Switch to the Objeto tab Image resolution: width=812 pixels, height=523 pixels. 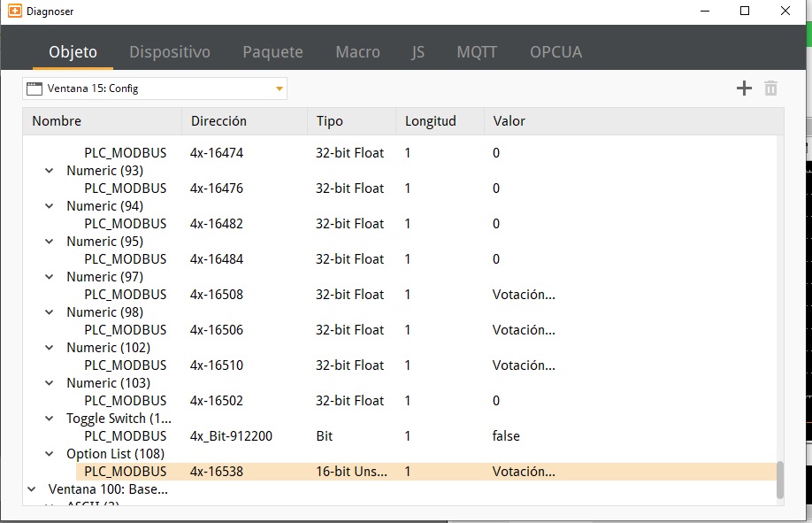73,52
